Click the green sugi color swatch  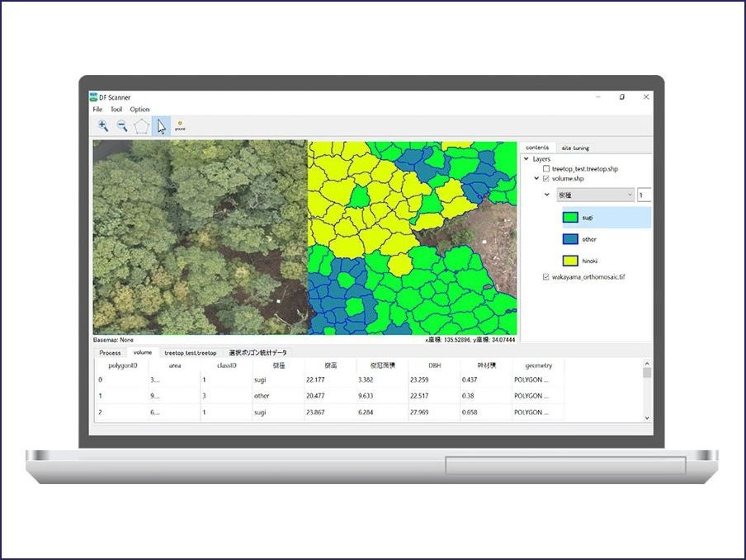570,217
